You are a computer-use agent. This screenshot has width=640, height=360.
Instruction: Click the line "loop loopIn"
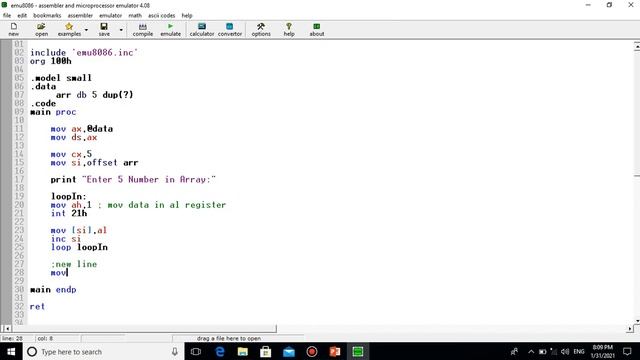pyautogui.click(x=79, y=247)
